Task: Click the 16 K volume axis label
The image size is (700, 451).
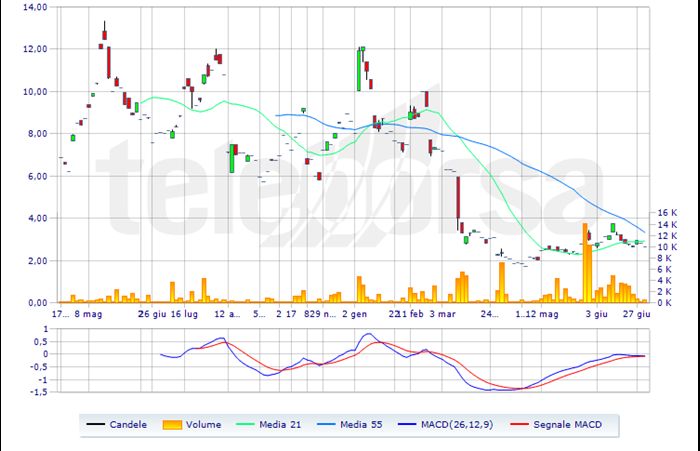Action: 667,213
